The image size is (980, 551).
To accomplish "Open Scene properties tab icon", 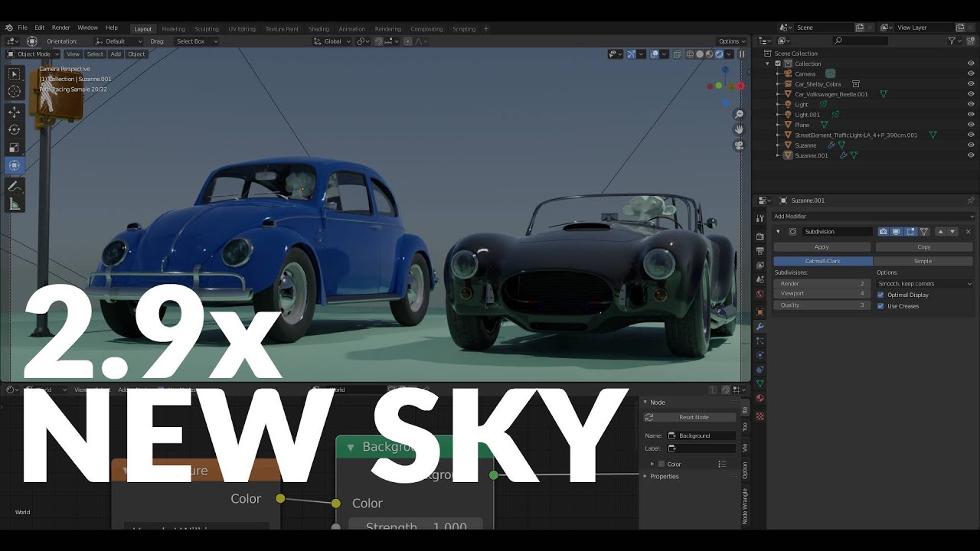I will (x=759, y=279).
